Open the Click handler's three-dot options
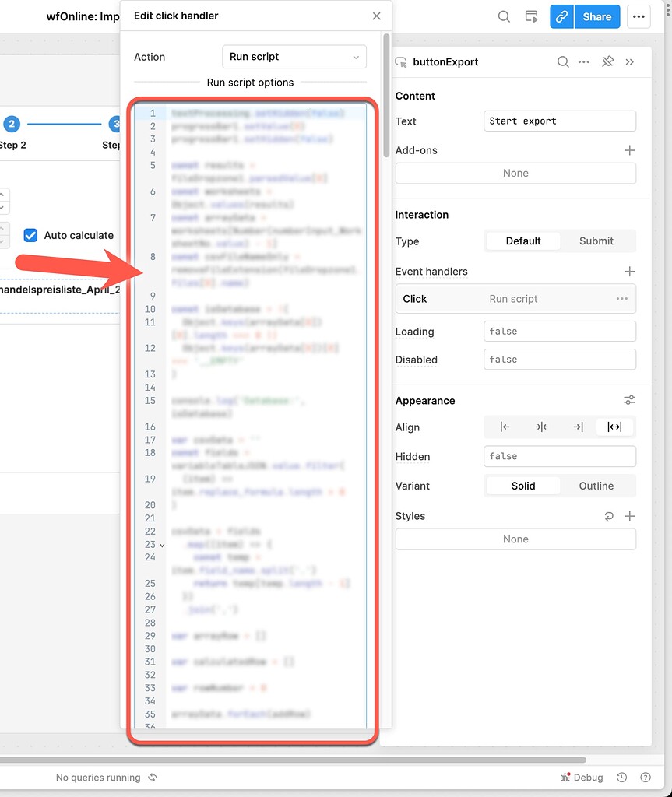The height and width of the screenshot is (797, 672). [621, 299]
